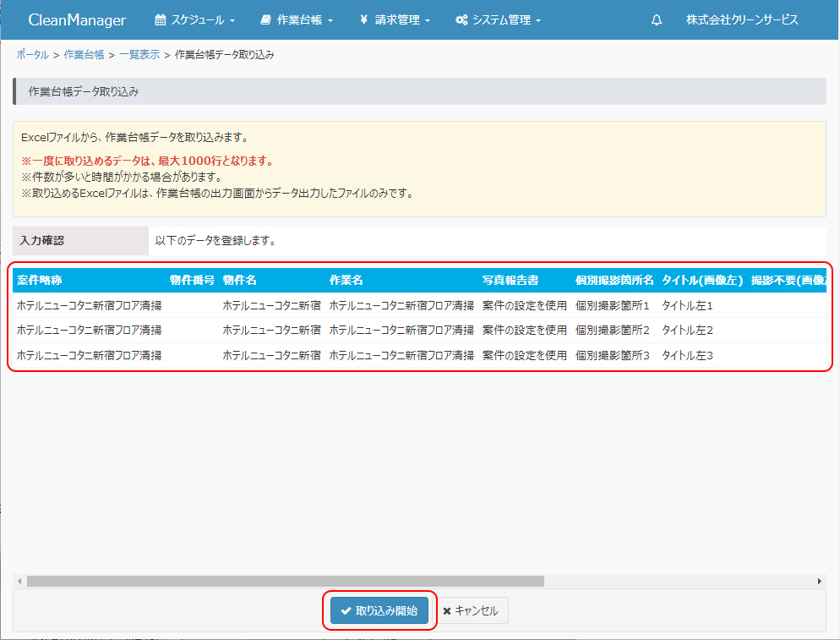Click the notification bell icon

tap(657, 20)
